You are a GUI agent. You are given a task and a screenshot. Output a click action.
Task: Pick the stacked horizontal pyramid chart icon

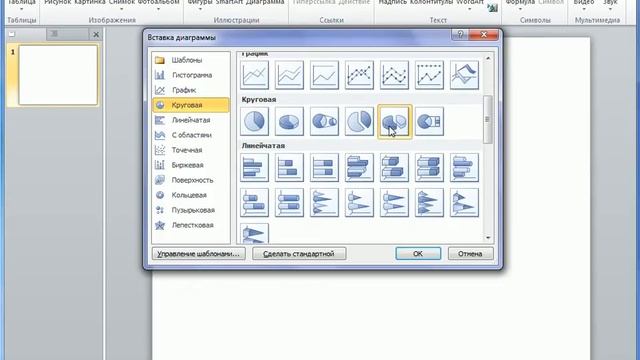[464, 202]
